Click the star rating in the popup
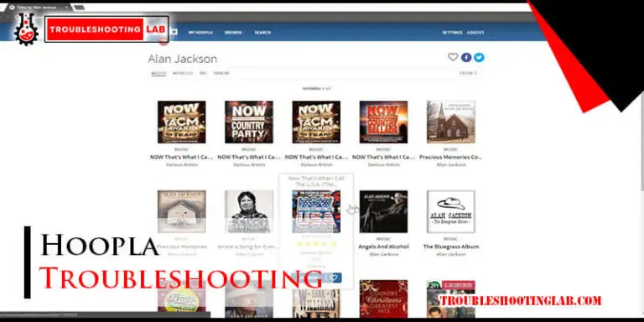Viewport: 644px width, 322px height. point(316,243)
